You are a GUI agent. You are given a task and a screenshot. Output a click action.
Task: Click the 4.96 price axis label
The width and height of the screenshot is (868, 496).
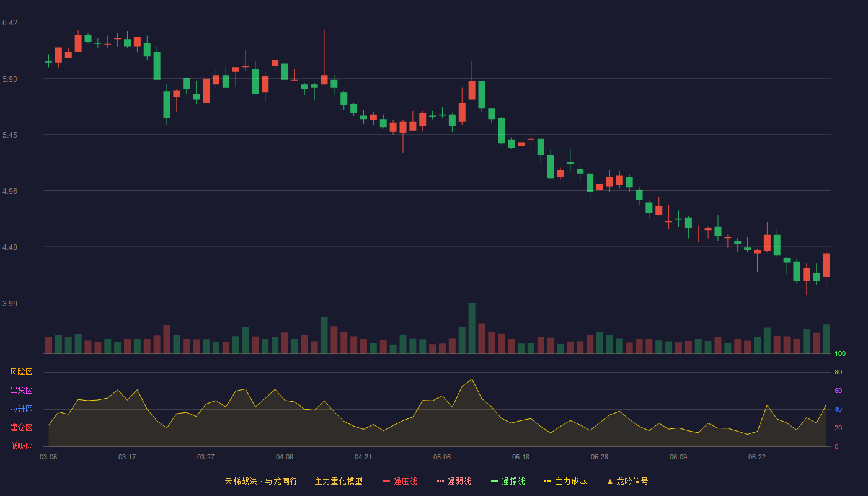[x=10, y=192]
